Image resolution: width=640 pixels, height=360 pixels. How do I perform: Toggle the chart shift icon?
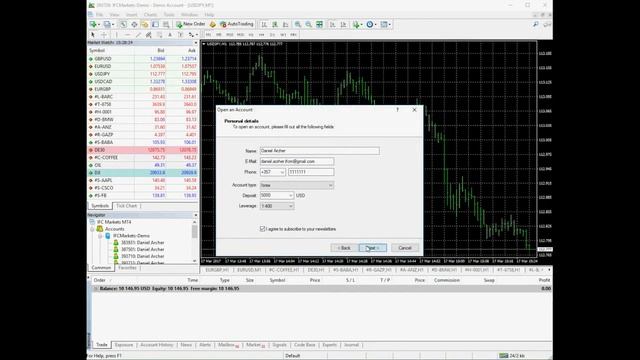343,24
